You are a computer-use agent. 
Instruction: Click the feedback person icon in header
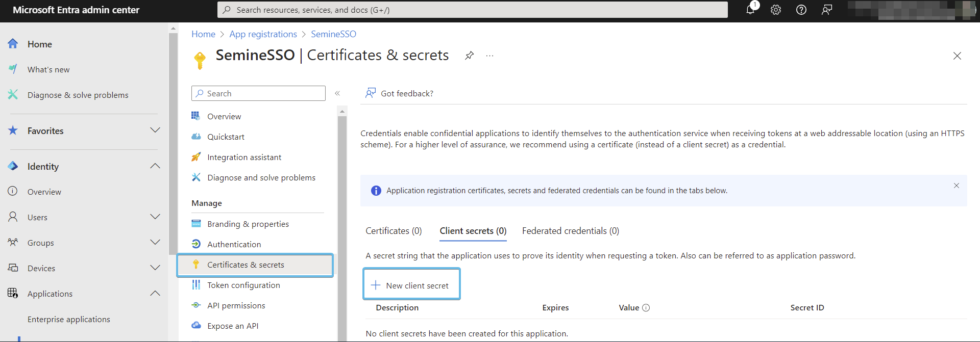pyautogui.click(x=826, y=10)
